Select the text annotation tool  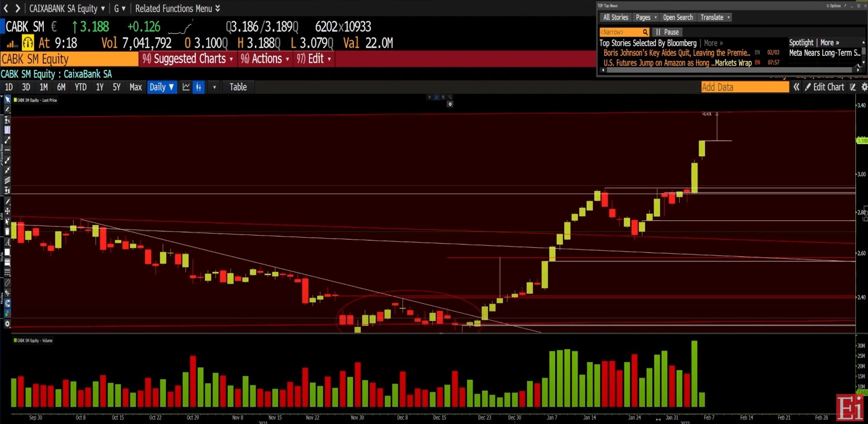click(7, 130)
